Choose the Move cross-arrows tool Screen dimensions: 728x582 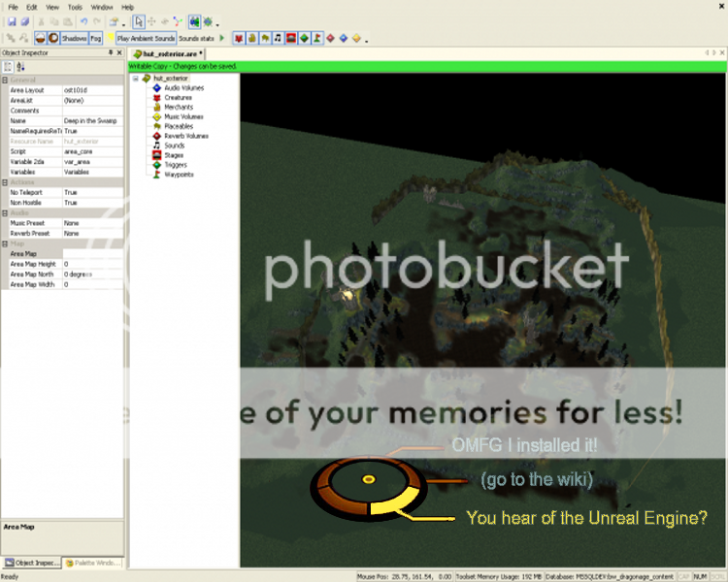pyautogui.click(x=151, y=21)
